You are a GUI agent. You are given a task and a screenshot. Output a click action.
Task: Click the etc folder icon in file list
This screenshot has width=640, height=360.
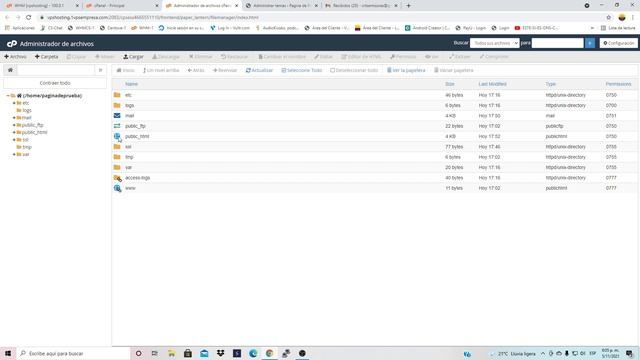tap(117, 95)
